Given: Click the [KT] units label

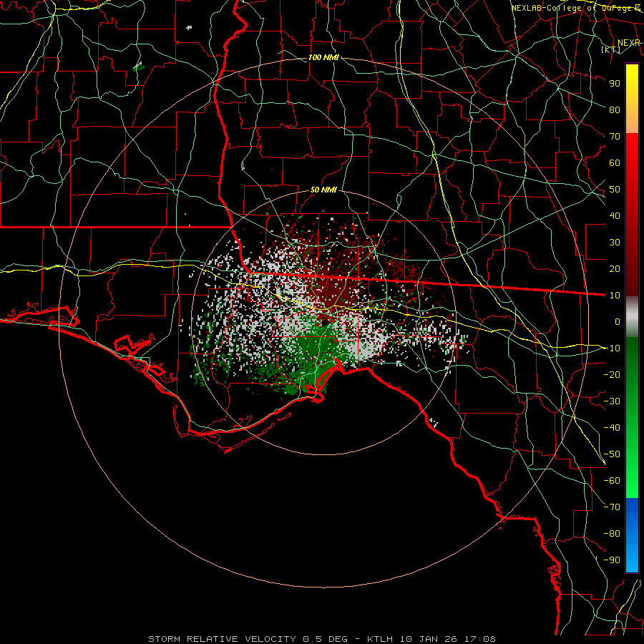Looking at the screenshot, I should click(611, 49).
